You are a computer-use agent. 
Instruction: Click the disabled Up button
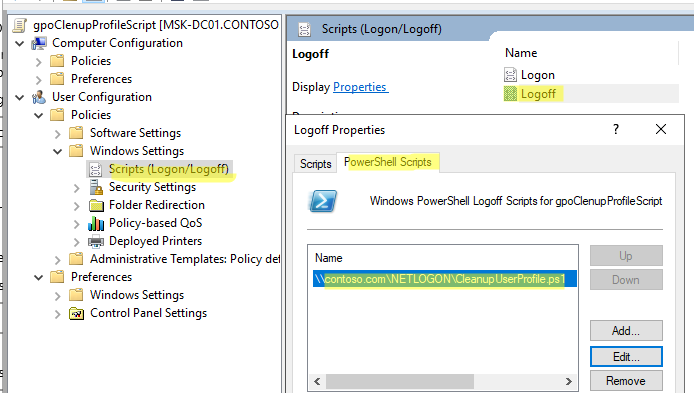tap(626, 256)
